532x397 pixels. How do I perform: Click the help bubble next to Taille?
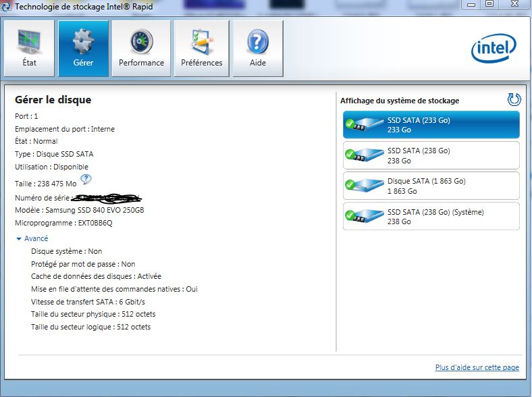(x=86, y=179)
